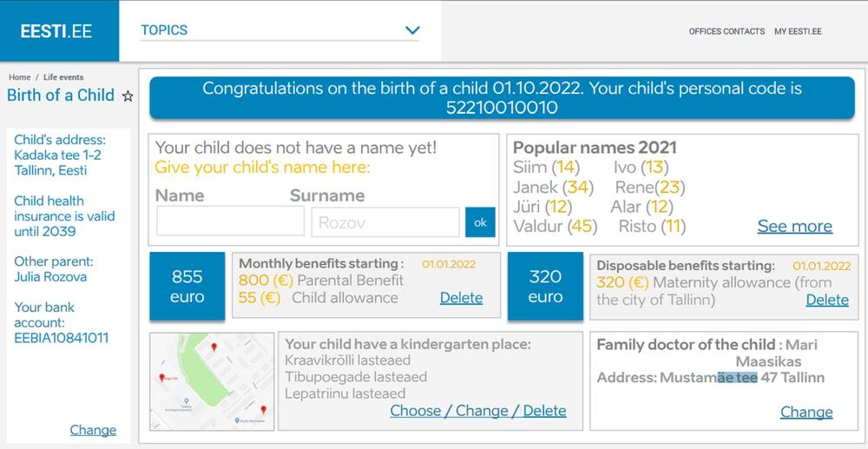Open Life events breadcrumb
868x449 pixels.
click(64, 78)
